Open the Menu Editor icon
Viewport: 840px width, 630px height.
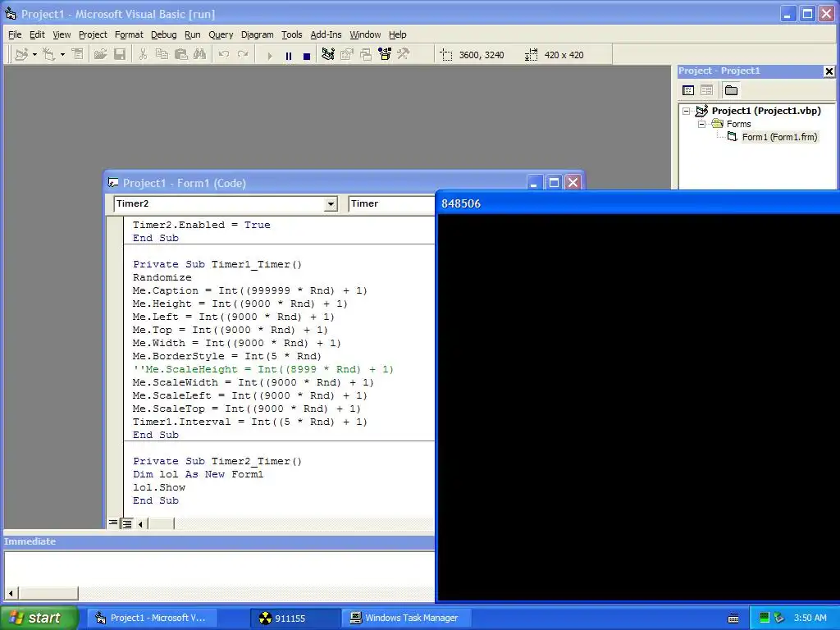(x=78, y=54)
